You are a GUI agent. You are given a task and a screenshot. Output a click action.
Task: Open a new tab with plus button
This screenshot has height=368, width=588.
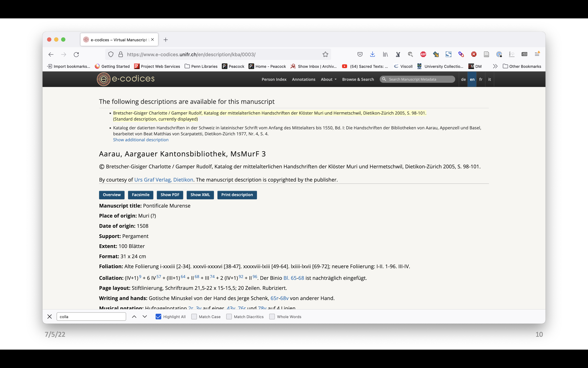click(x=166, y=40)
